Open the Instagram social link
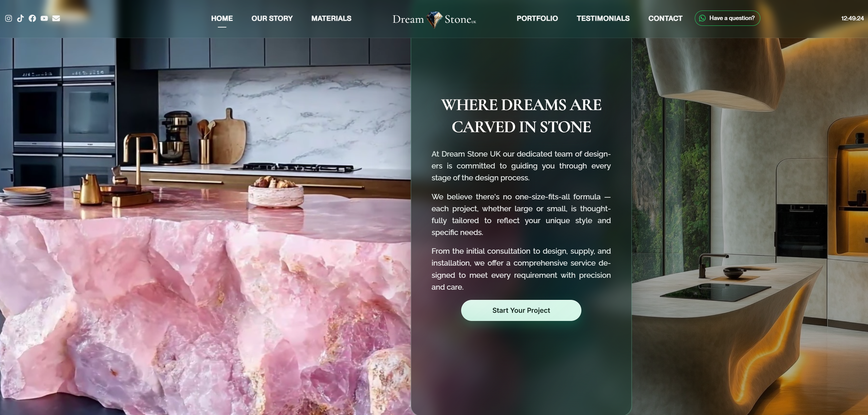This screenshot has width=868, height=415. (8, 18)
